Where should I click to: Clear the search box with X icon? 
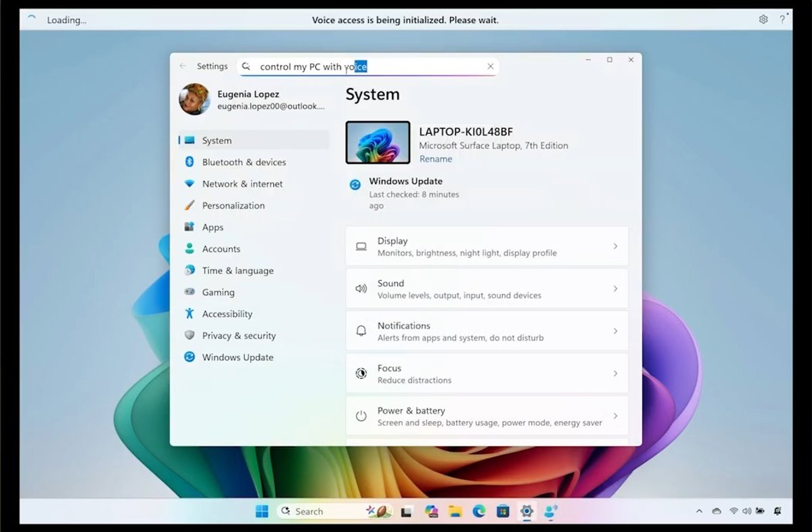click(491, 66)
